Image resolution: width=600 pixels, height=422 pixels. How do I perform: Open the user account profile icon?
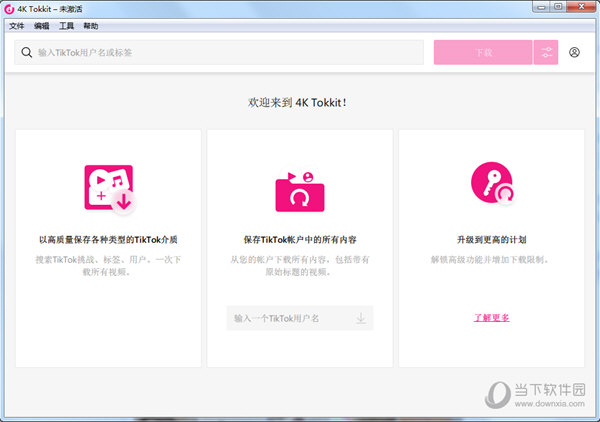pyautogui.click(x=574, y=52)
